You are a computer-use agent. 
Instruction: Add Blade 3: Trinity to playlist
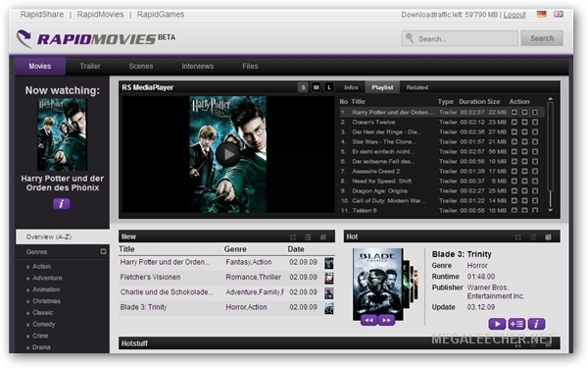click(516, 324)
